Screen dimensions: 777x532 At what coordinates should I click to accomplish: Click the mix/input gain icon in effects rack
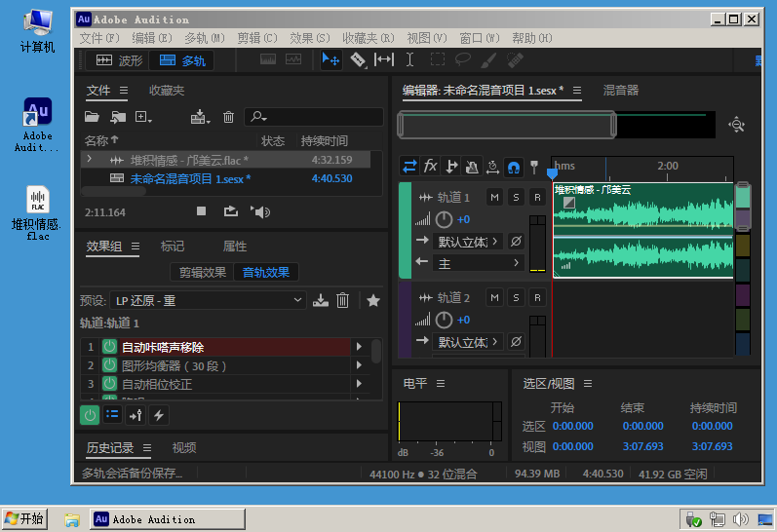pos(136,415)
